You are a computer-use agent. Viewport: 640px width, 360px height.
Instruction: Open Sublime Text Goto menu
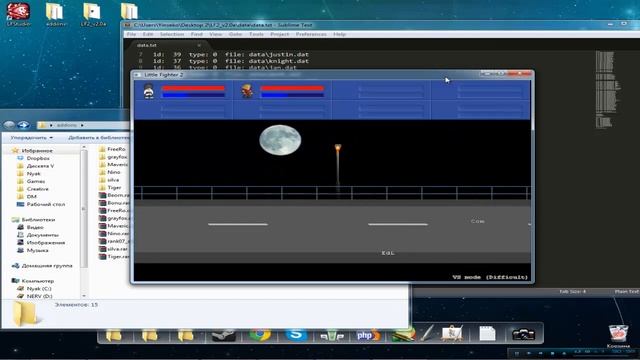[x=236, y=34]
